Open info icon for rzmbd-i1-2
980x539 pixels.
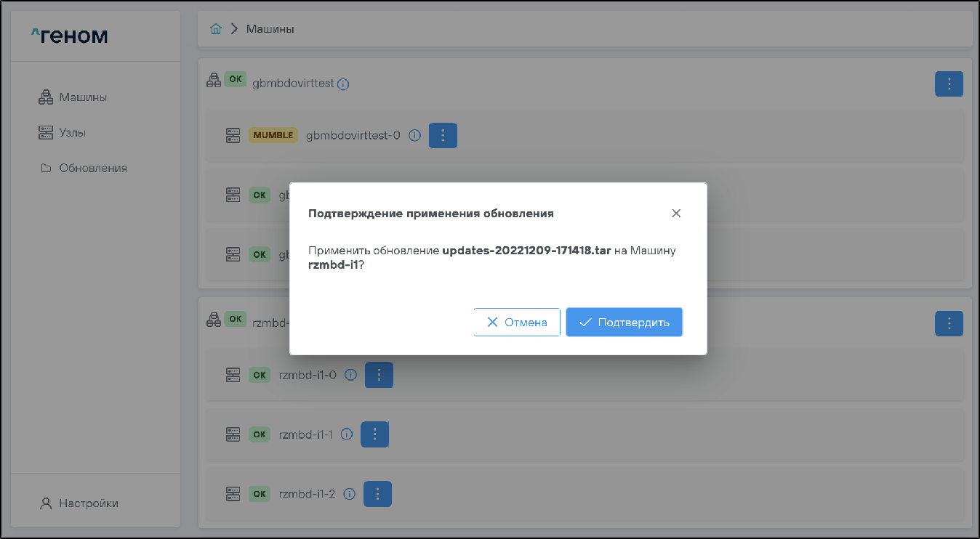pos(349,494)
